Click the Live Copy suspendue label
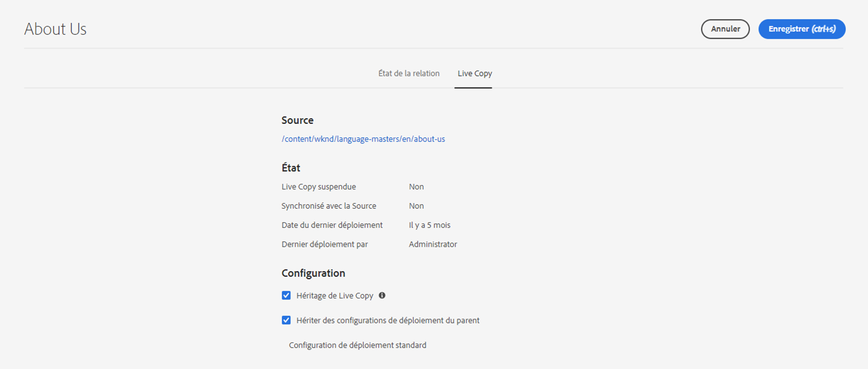 (x=318, y=187)
